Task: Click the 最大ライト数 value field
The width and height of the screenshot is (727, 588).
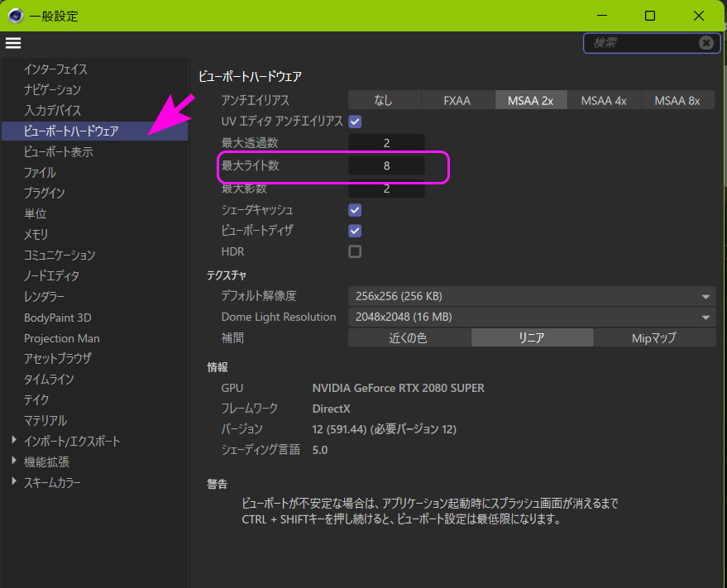Action: 386,166
